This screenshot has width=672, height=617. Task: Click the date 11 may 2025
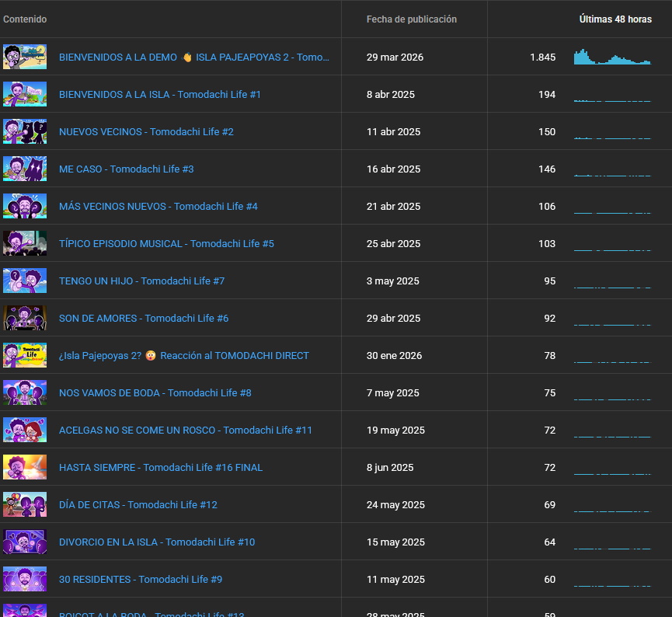tap(395, 579)
